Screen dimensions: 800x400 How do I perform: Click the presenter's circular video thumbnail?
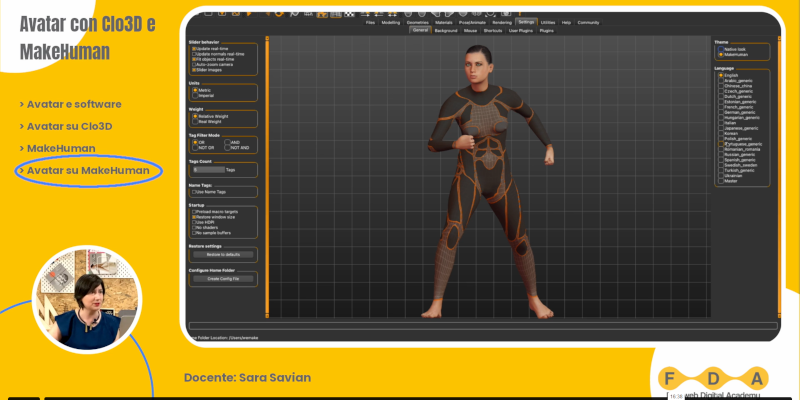88,300
